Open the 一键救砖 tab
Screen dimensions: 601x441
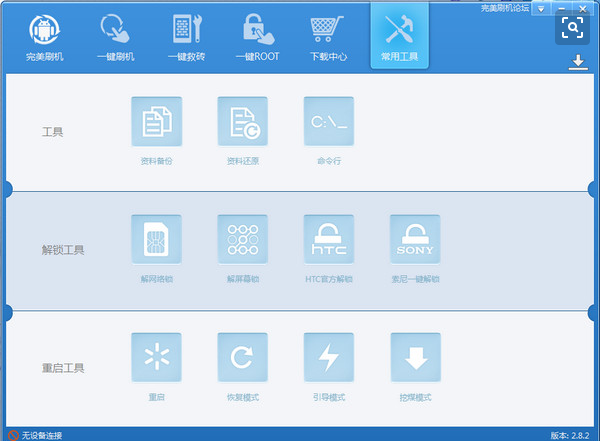pos(187,38)
